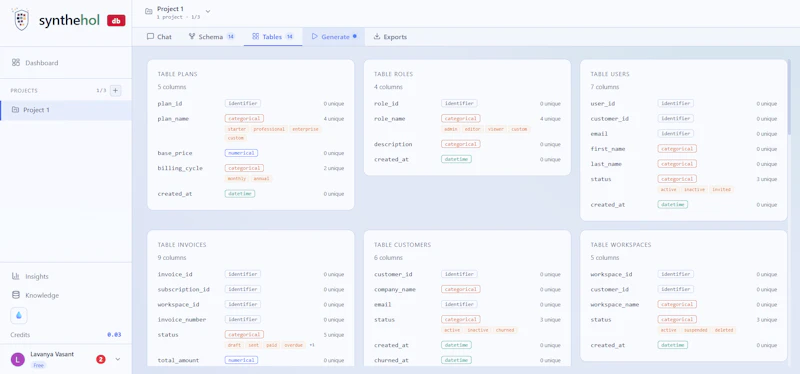The height and width of the screenshot is (374, 800).
Task: Click the Insights bar chart icon
Action: coord(16,276)
